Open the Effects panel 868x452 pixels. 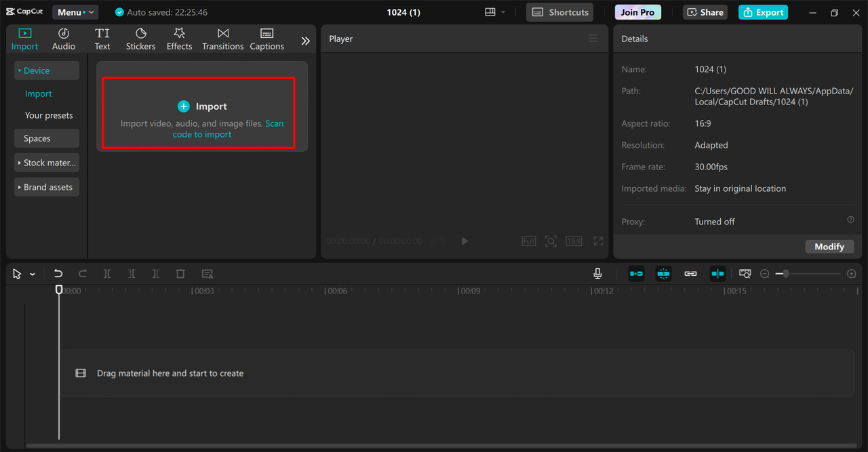179,39
